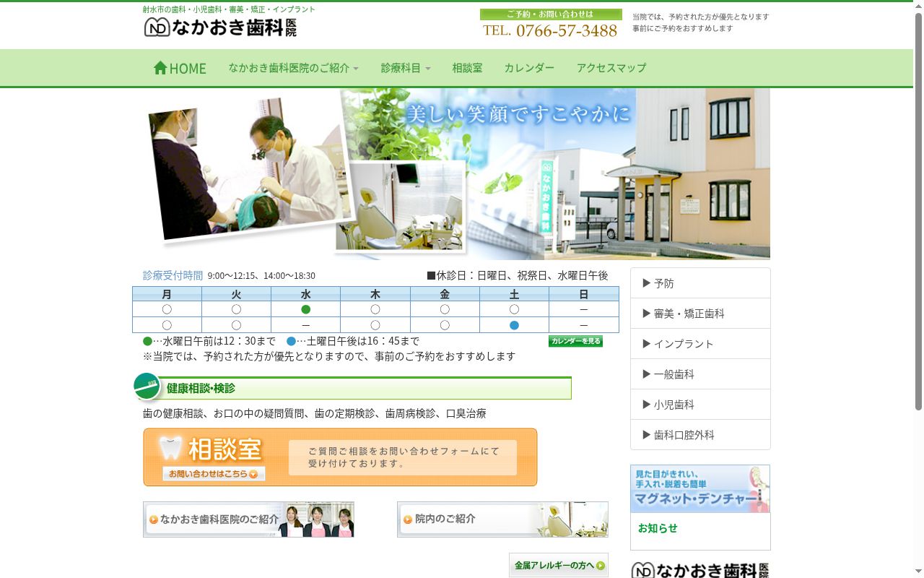924x578 pixels.
Task: Open the なかおき歯科医院のご紹介 banner
Action: coord(248,519)
